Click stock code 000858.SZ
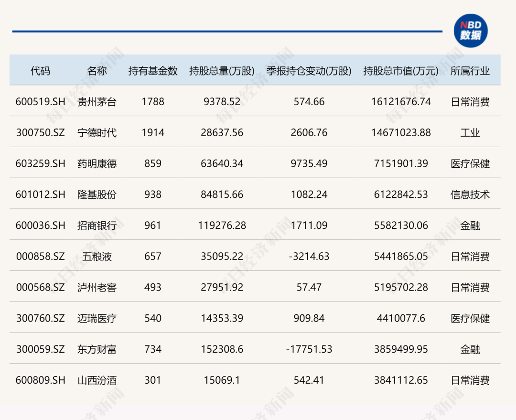Viewport: 516px width, 420px height. coord(41,257)
